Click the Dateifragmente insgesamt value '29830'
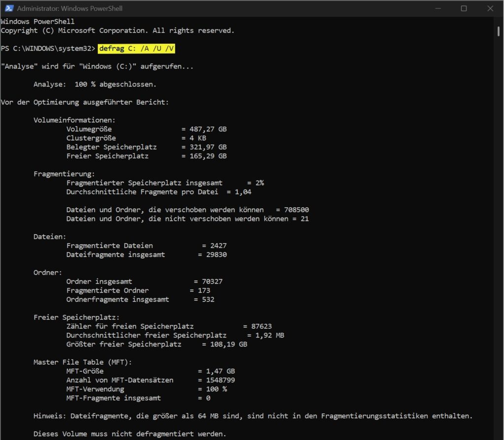The width and height of the screenshot is (504, 440). 217,254
